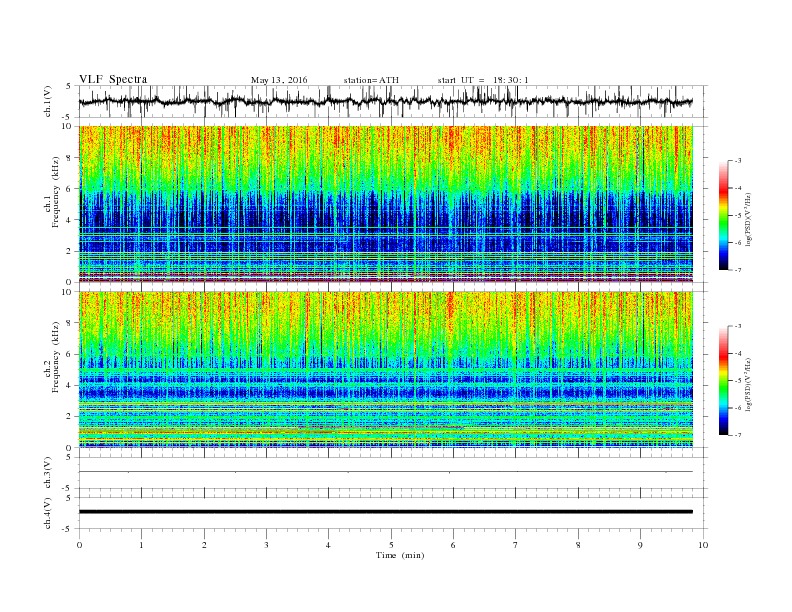Click the "Time (min)" x-axis label
This screenshot has height=612, width=792.
pyautogui.click(x=400, y=555)
